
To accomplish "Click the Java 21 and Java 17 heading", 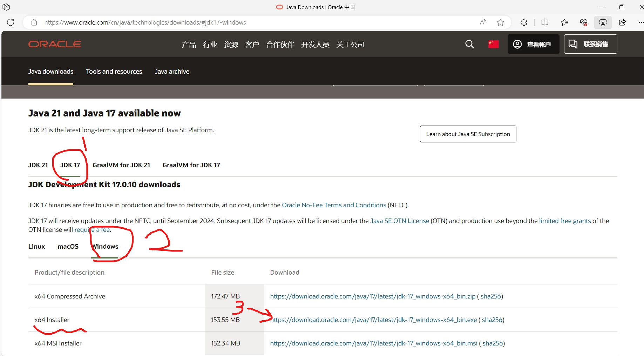I will pos(104,113).
